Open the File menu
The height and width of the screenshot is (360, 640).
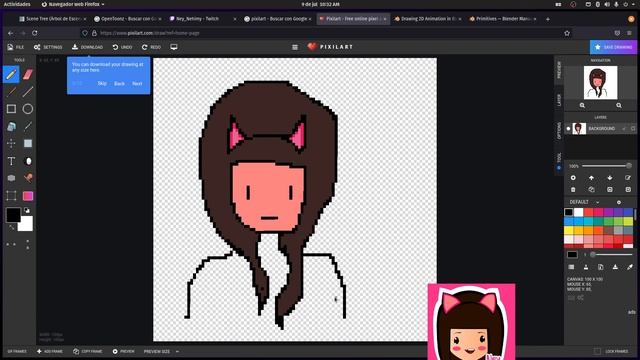point(16,47)
